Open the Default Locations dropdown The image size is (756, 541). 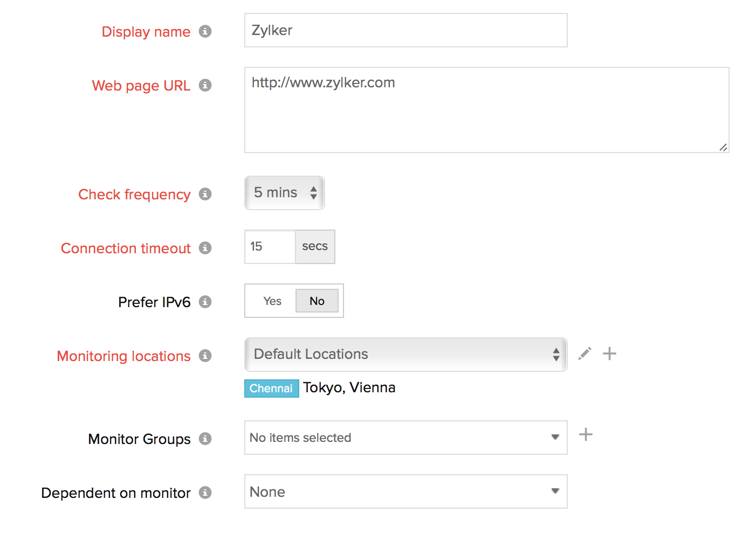(x=406, y=355)
